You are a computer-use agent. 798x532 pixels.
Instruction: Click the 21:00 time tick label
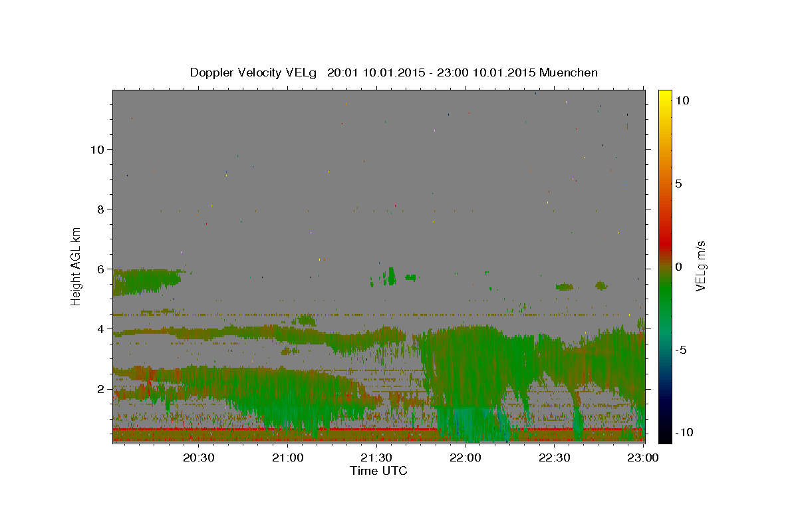point(288,458)
